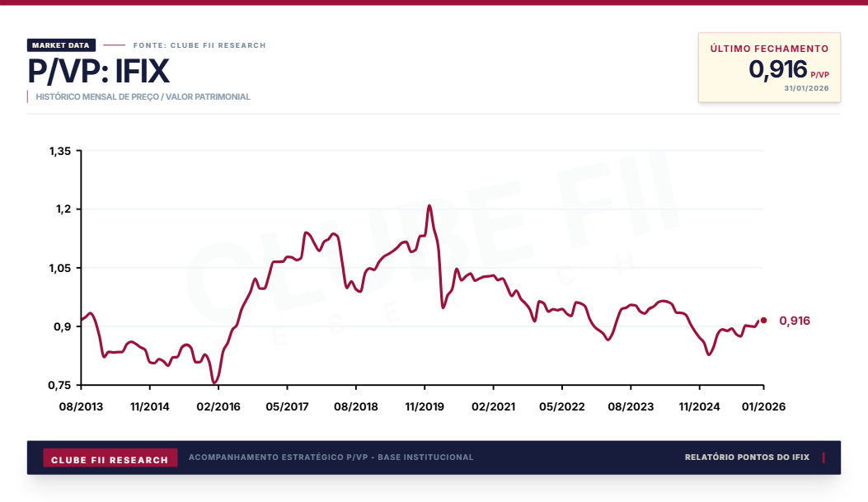The height and width of the screenshot is (502, 868).
Task: Click the 0,75 y-axis label
Action: click(x=60, y=385)
